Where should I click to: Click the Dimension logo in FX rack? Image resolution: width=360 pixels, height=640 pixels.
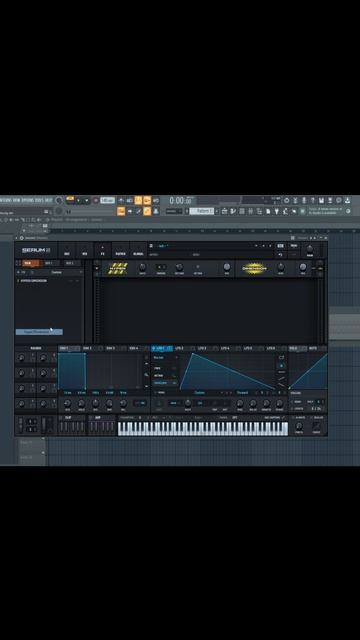click(254, 268)
